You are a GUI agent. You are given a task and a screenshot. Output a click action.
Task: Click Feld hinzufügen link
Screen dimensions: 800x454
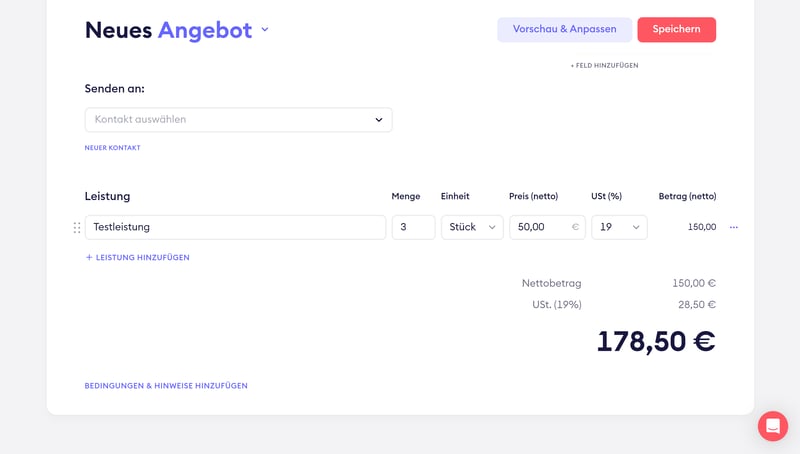point(604,66)
